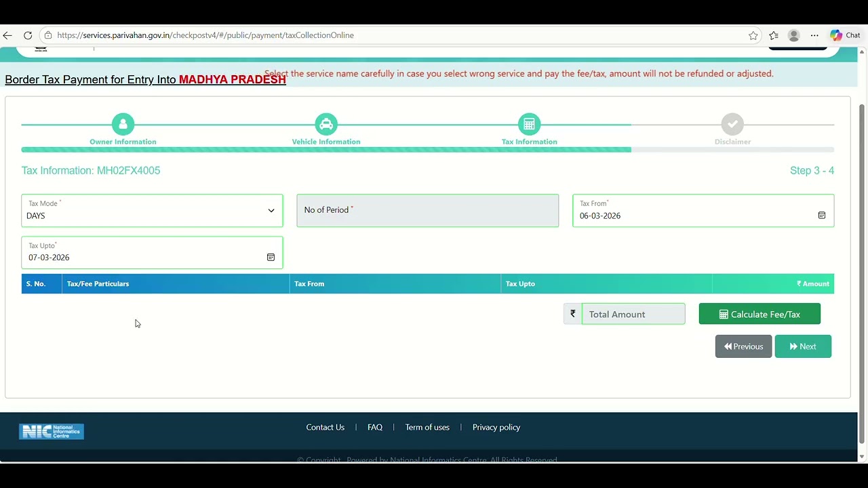Click Border Tax Payment heading text
The image size is (868, 488).
coord(145,79)
